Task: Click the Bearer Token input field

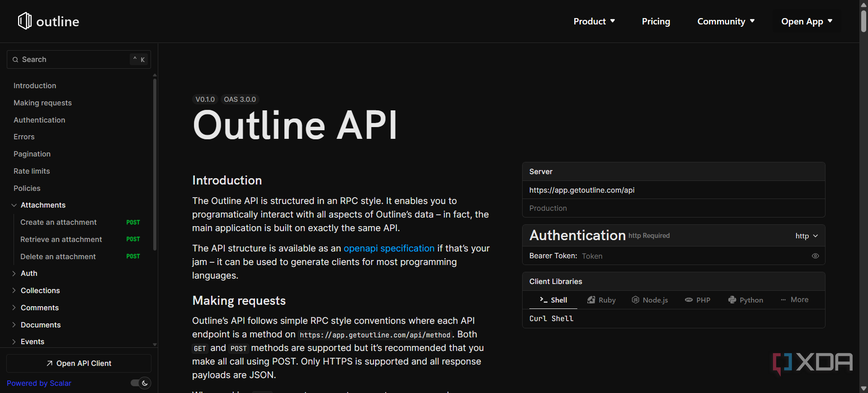Action: [x=694, y=256]
